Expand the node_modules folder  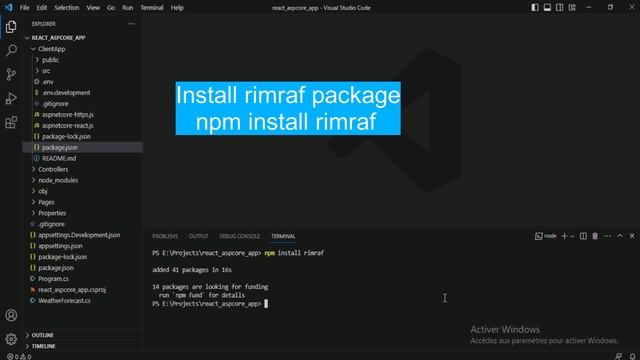tap(82, 180)
